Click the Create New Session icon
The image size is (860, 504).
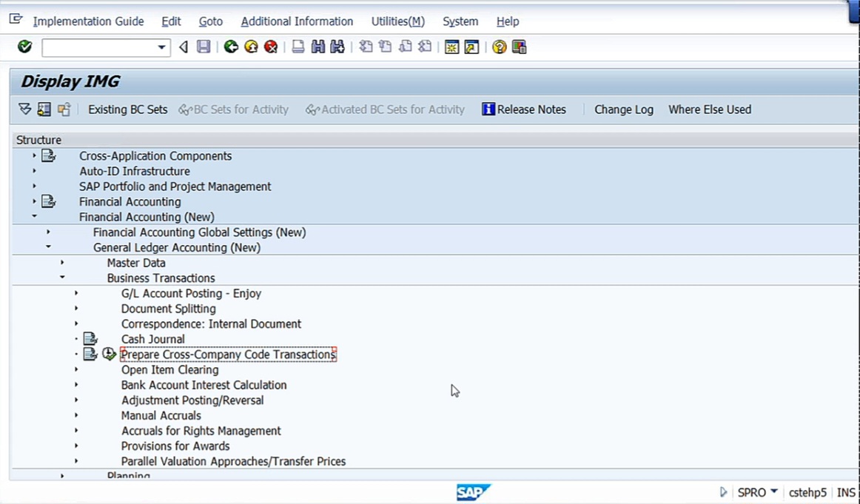pyautogui.click(x=452, y=47)
